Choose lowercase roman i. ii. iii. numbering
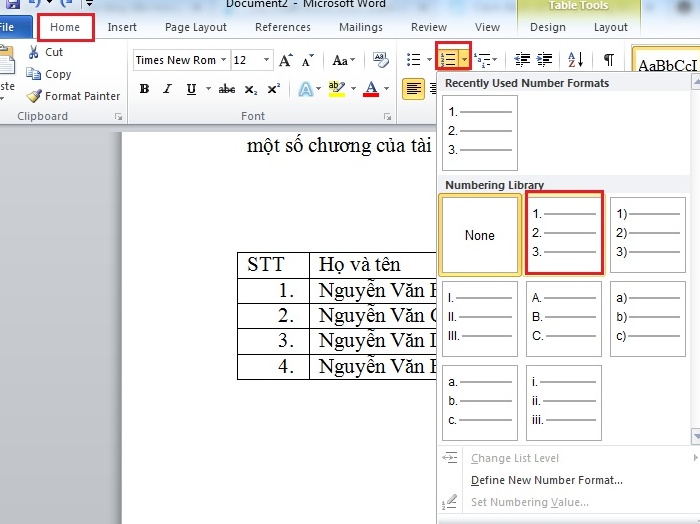This screenshot has height=524, width=700. 564,403
